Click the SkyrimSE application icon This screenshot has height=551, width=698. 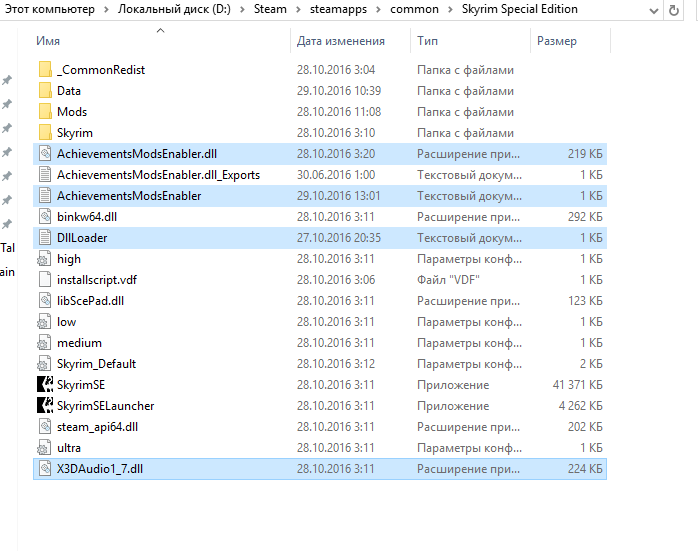point(45,385)
